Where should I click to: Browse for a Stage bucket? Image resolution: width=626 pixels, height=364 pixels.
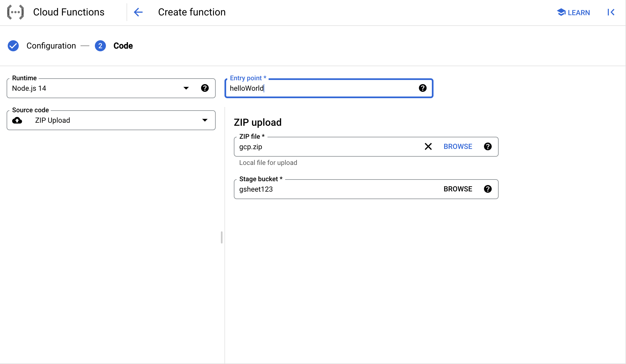[x=458, y=189]
